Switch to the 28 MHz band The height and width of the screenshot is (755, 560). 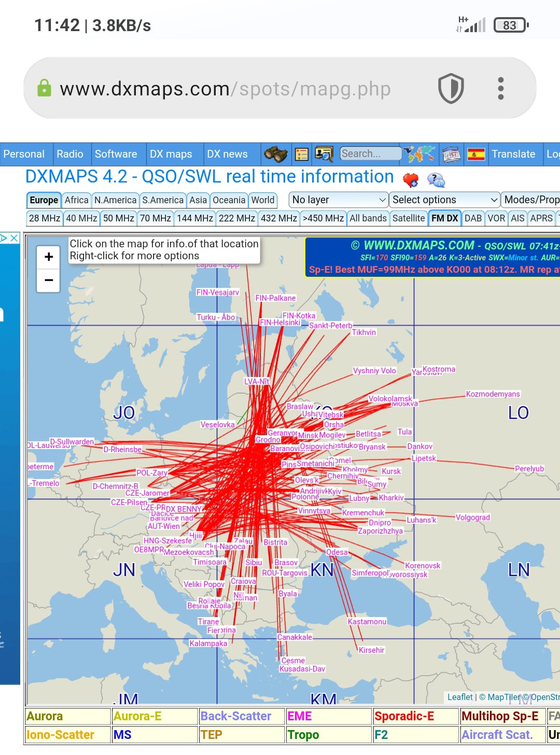[45, 218]
